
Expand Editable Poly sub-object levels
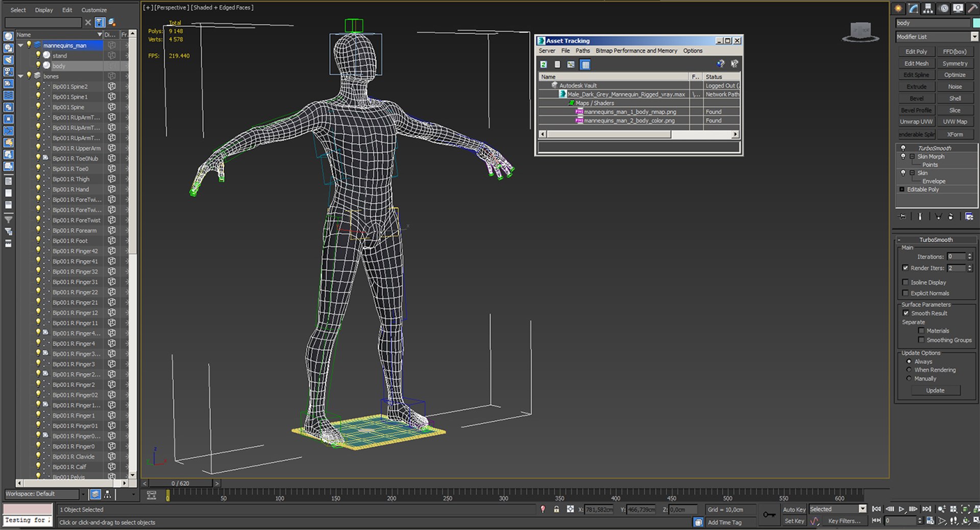[902, 189]
